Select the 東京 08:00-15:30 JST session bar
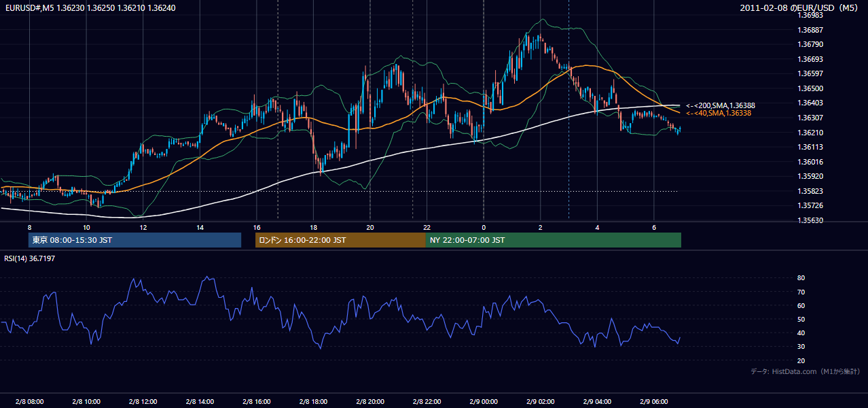Viewport: 868px width, 408px height. point(134,240)
